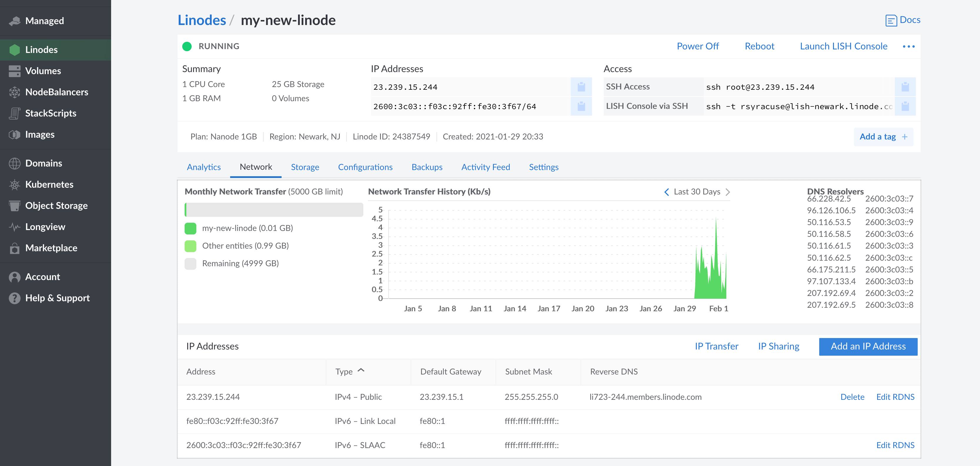Viewport: 980px width, 466px height.
Task: Open Longview from the sidebar
Action: (45, 227)
